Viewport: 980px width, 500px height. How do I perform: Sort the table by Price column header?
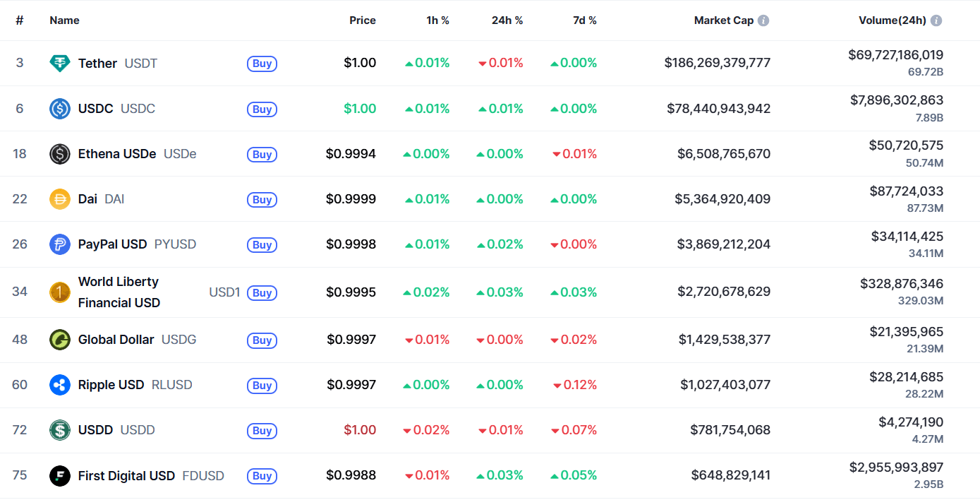tap(363, 20)
